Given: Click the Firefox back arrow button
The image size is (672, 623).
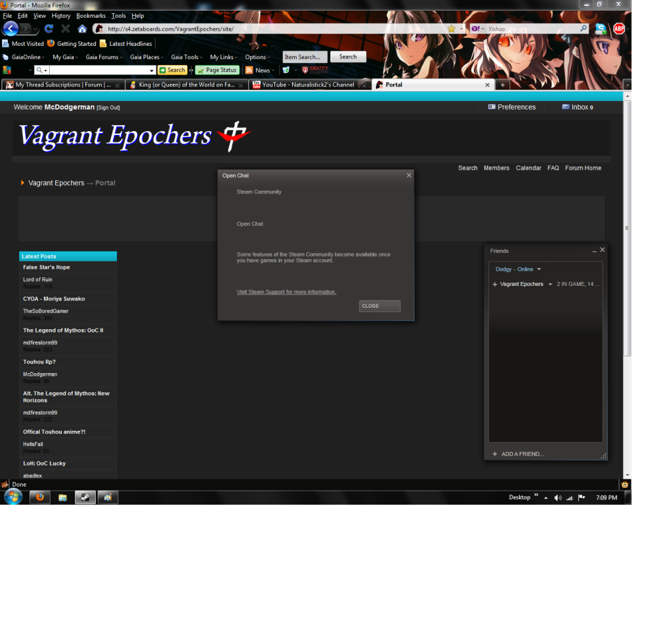Looking at the screenshot, I should (x=11, y=29).
